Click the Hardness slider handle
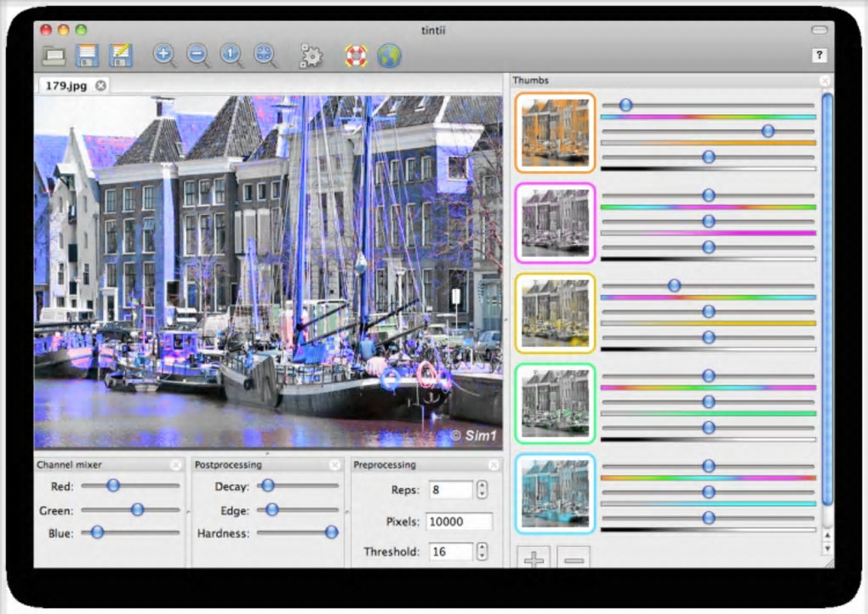Screen dimensions: 868x614 (x=331, y=532)
